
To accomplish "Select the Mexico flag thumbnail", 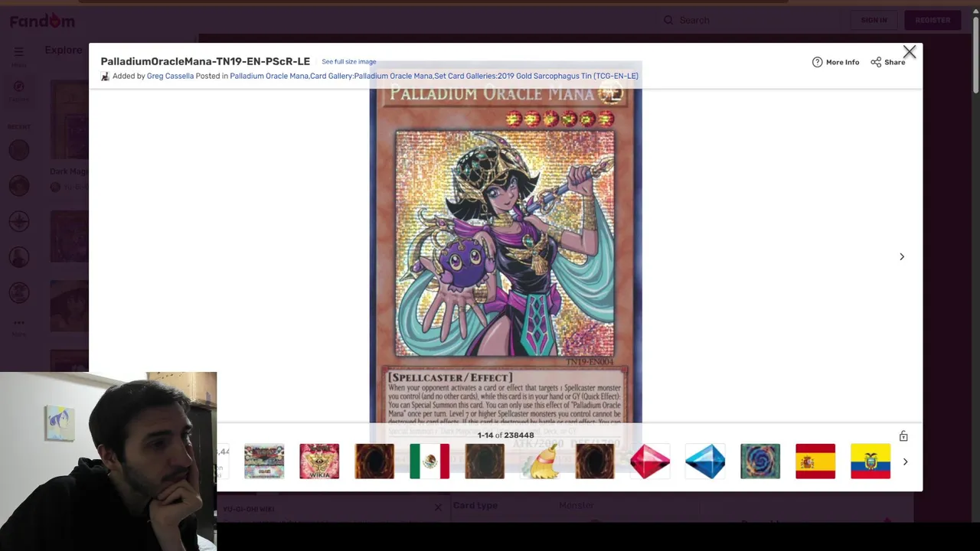I will point(430,461).
